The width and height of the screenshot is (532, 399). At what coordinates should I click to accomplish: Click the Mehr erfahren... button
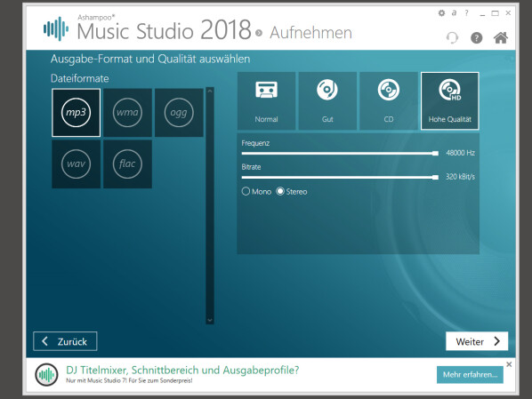coord(470,375)
